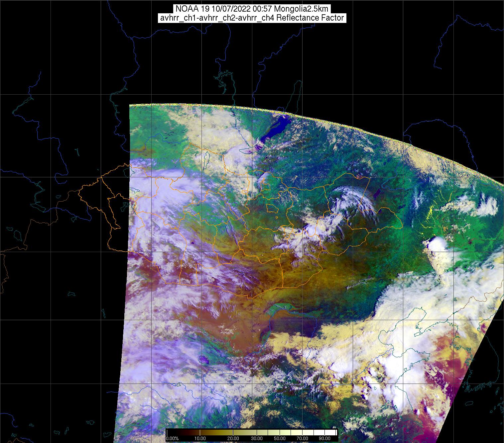This screenshot has width=504, height=443.
Task: Click the 0.00% label on the color scale
Action: tap(172, 439)
